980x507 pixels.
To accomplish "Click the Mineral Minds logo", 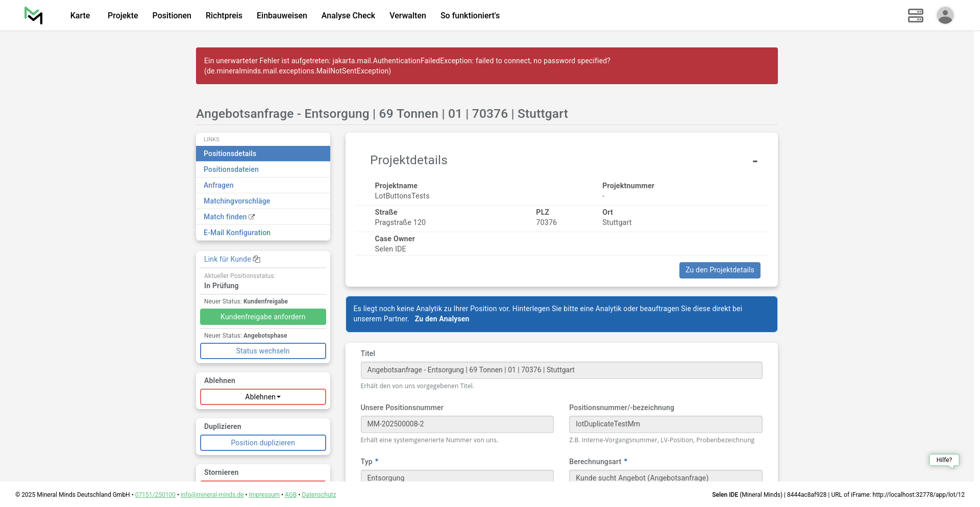I will 34,15.
